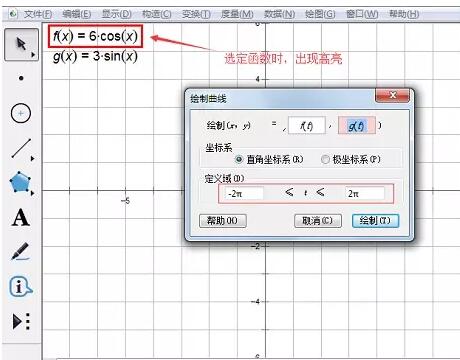Expand the Arrow tool flyout triangle

point(33,55)
